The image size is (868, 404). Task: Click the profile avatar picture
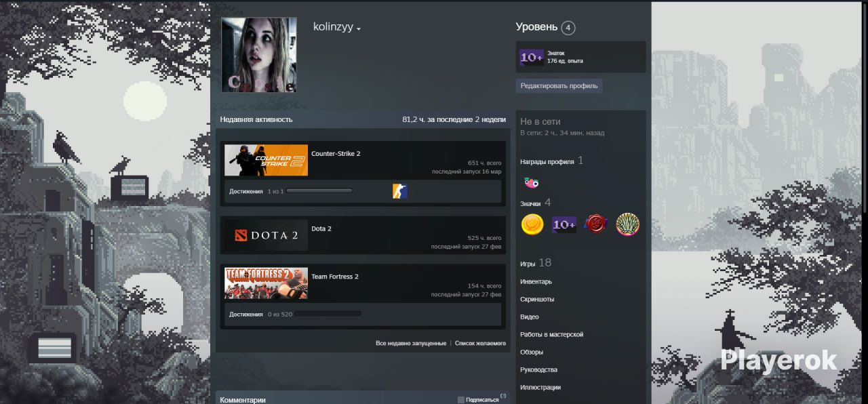(x=259, y=55)
